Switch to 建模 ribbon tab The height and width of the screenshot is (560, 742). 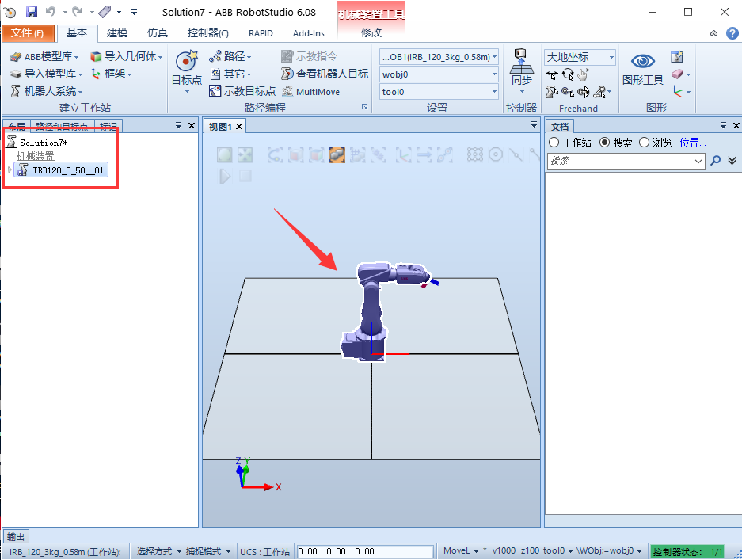[117, 32]
